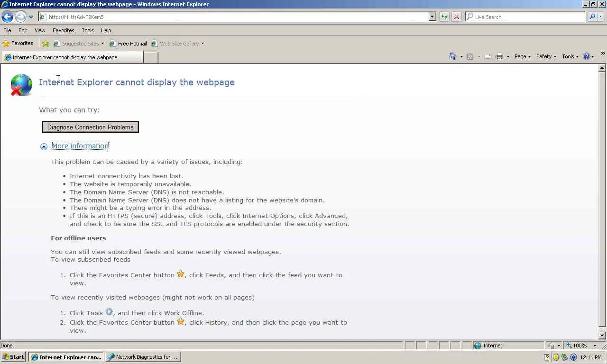
Task: Click the More information link
Action: click(80, 146)
